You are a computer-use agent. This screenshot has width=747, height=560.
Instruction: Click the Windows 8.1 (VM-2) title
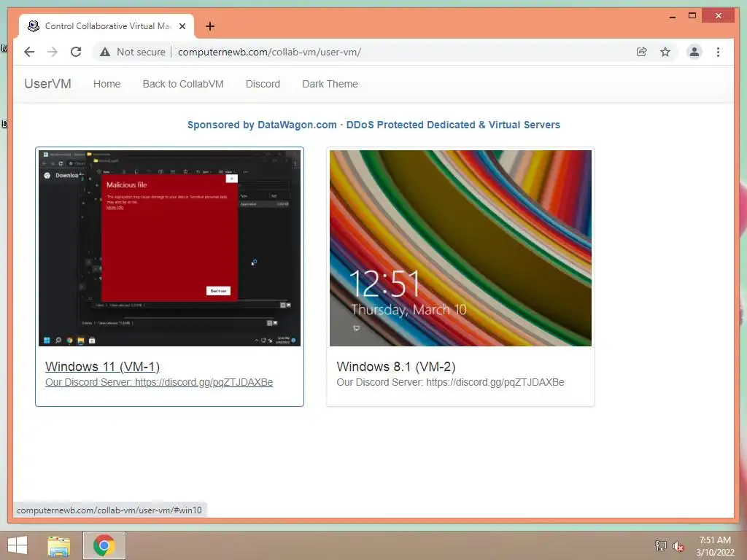[x=396, y=367]
